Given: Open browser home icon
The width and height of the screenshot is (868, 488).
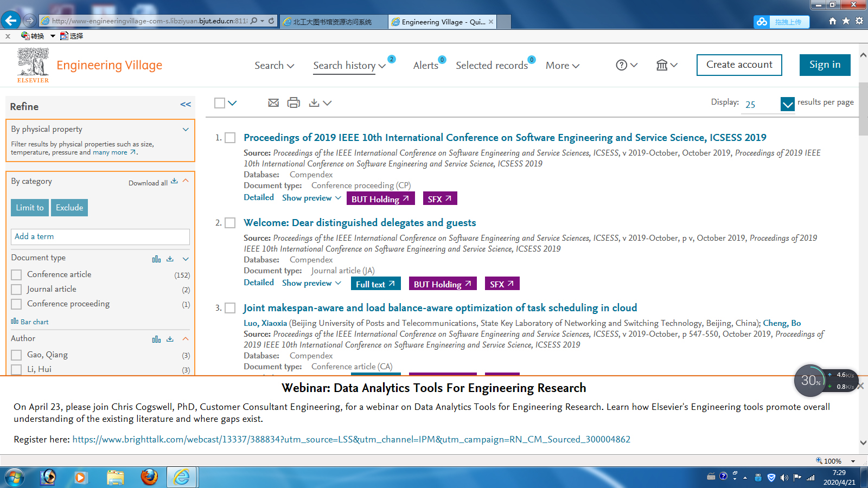Looking at the screenshot, I should [833, 21].
